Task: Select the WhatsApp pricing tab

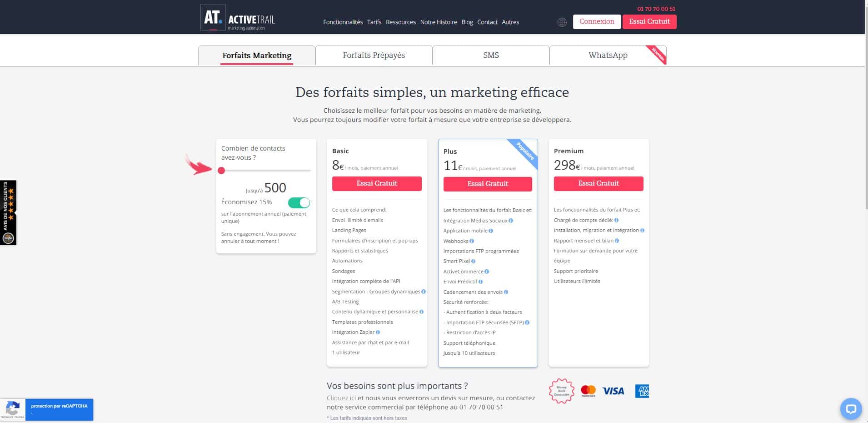Action: (608, 55)
